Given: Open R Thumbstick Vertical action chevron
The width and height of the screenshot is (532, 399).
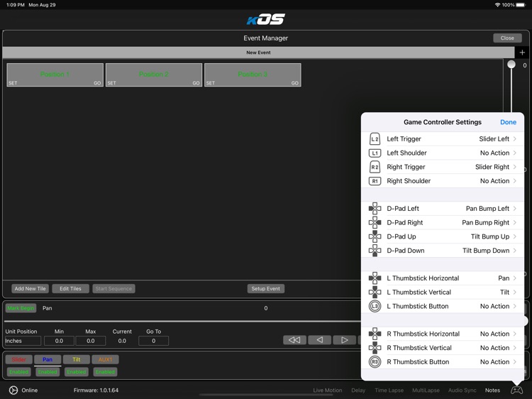Looking at the screenshot, I should [515, 348].
